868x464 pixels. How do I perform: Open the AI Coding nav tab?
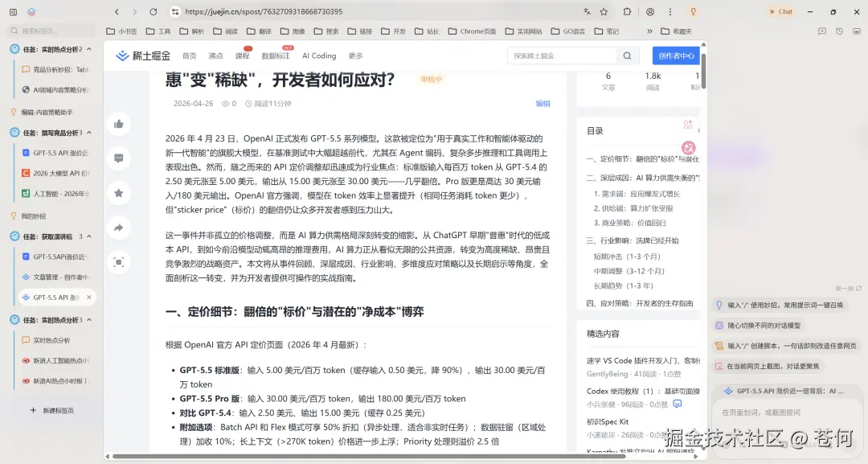coord(319,56)
